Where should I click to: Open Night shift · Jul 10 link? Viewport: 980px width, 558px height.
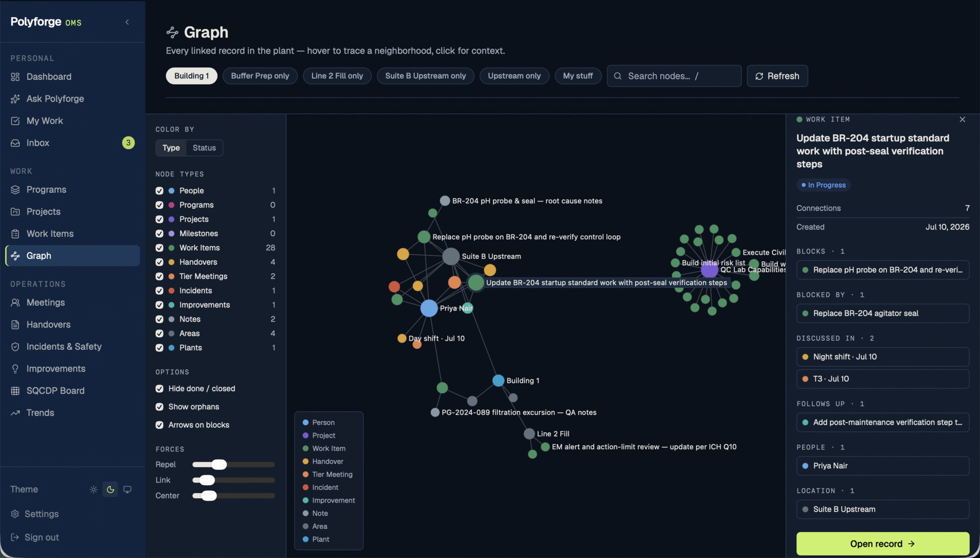pyautogui.click(x=882, y=357)
